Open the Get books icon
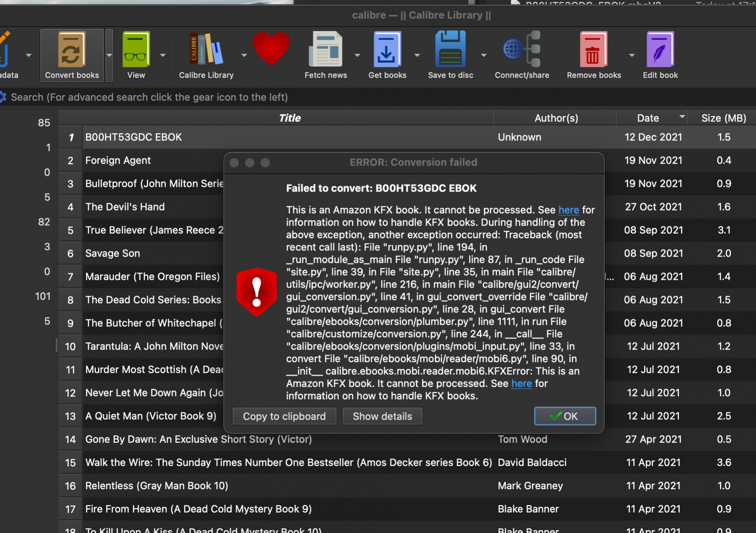 (x=387, y=50)
